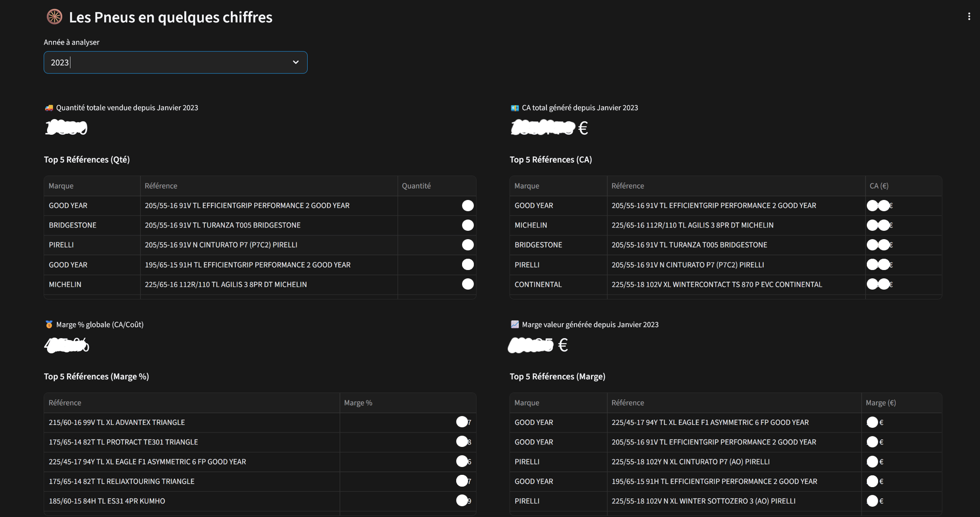Select BRIDGESTONE cell in Qté table

tap(73, 225)
